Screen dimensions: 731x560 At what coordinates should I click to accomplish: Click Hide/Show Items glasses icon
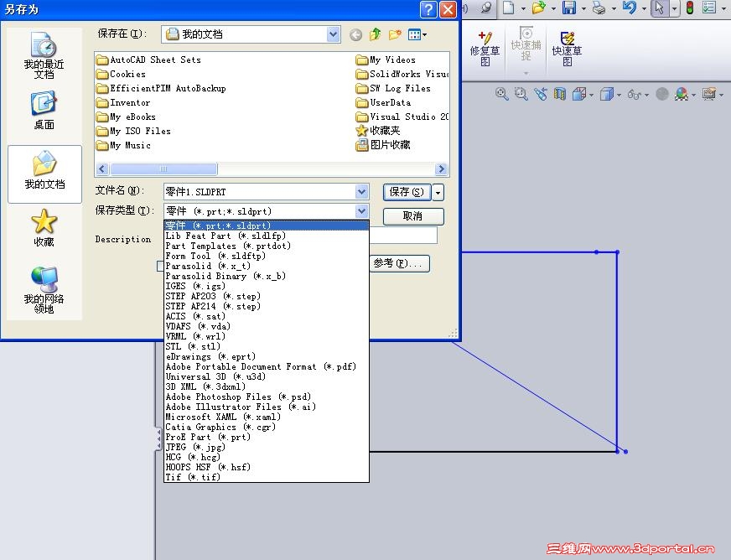[x=635, y=94]
